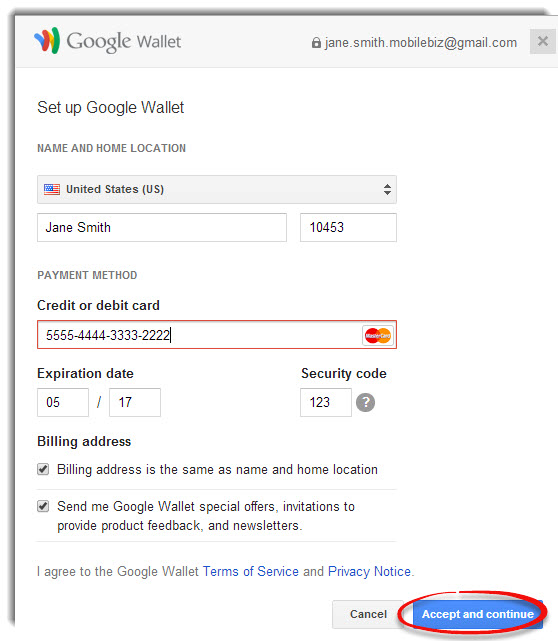The width and height of the screenshot is (558, 641).
Task: Click the lock icon beside the email address
Action: click(x=316, y=43)
